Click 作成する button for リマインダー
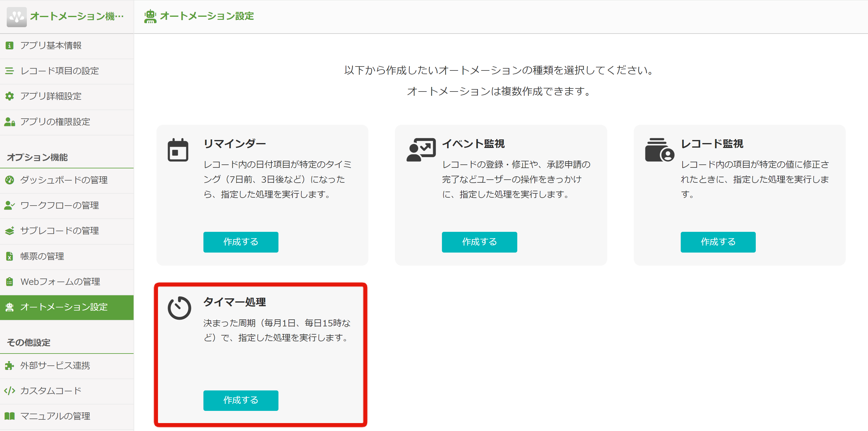This screenshot has width=868, height=431. 241,242
